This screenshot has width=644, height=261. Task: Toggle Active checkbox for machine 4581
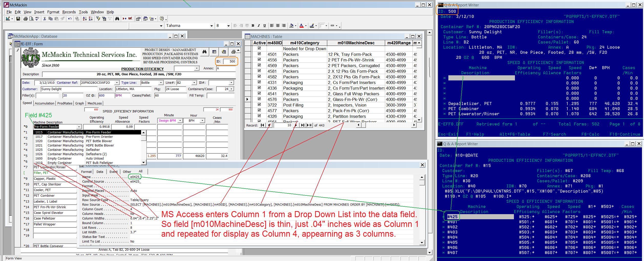click(259, 71)
